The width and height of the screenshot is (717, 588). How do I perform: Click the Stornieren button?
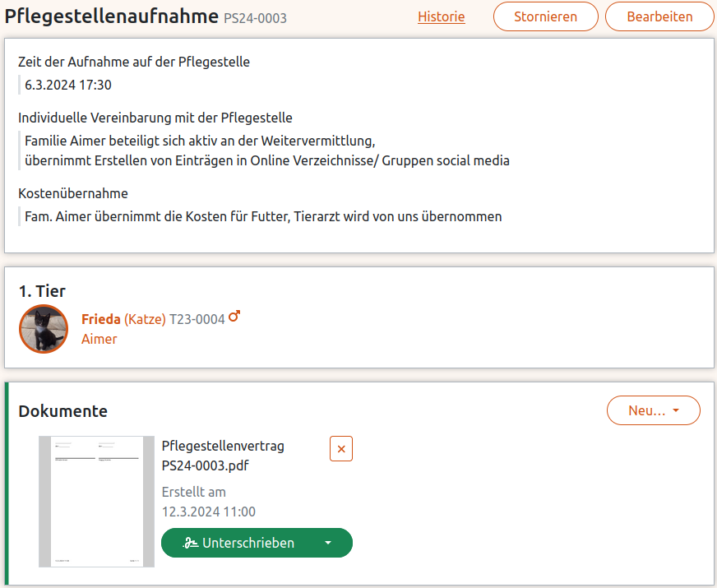[x=545, y=16]
